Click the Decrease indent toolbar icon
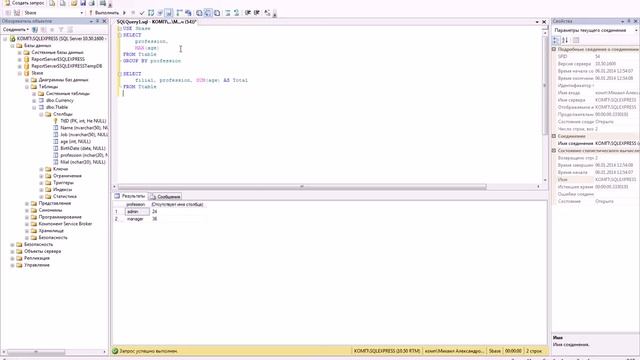The height and width of the screenshot is (360, 640). click(248, 13)
